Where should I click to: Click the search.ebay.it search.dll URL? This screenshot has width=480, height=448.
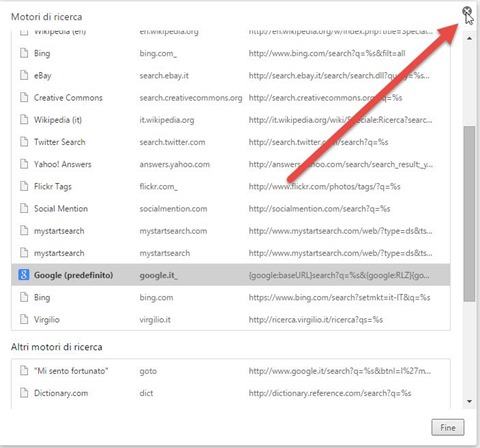(x=339, y=76)
